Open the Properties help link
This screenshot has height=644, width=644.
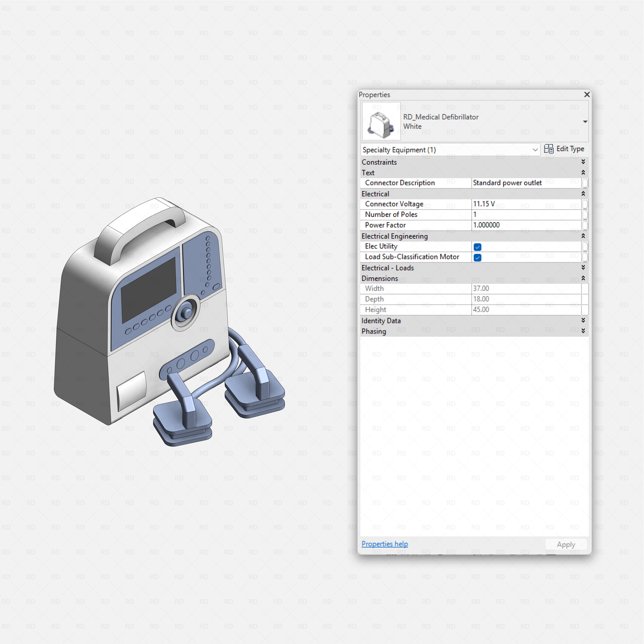coord(384,544)
